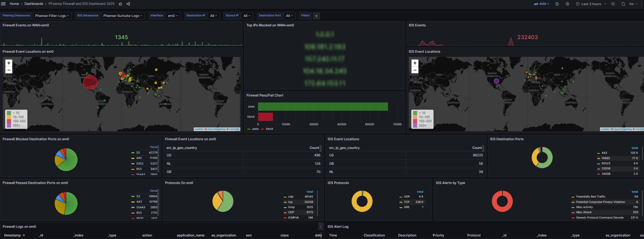644x239 pixels.
Task: Open dashboard settings gear
Action: pyautogui.click(x=567, y=4)
